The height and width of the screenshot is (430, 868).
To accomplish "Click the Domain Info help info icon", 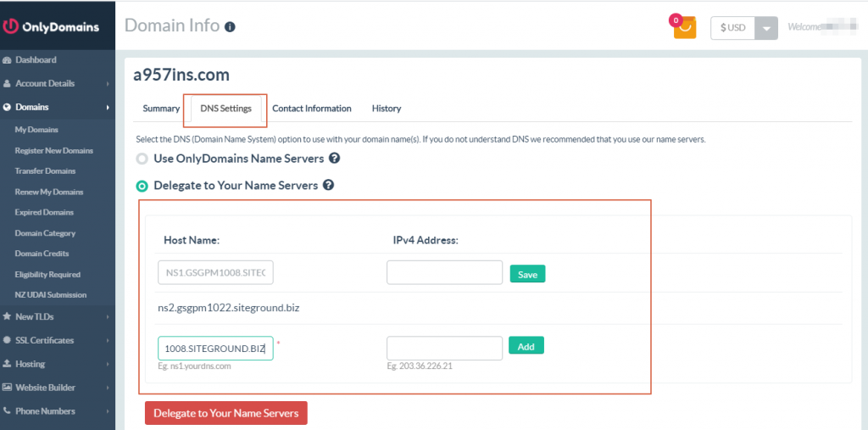I will (x=230, y=27).
